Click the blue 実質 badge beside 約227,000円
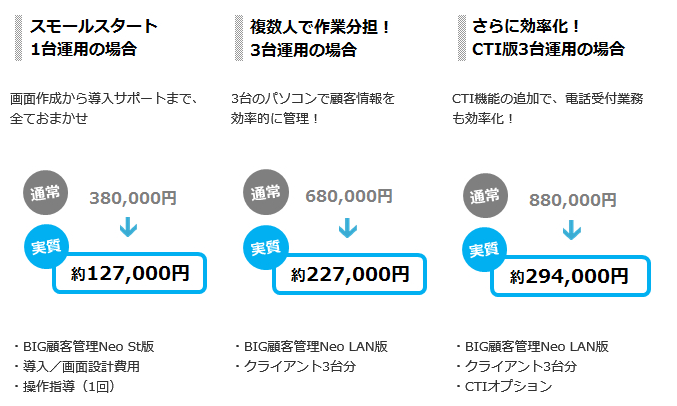Screen dimensions: 677x406 point(266,248)
